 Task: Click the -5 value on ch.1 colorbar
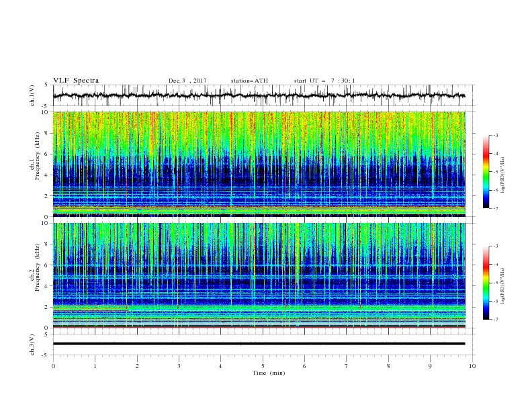click(496, 172)
